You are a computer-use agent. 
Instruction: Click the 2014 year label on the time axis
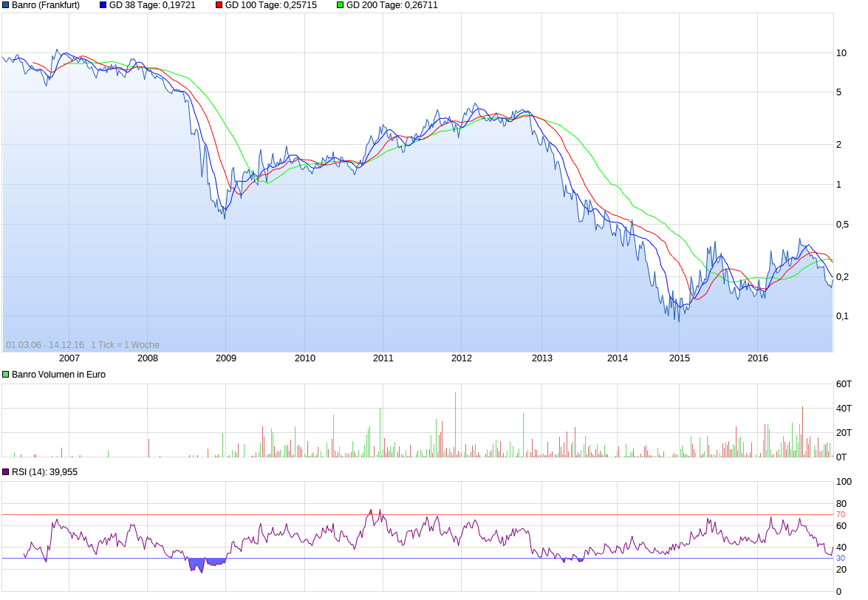[x=618, y=358]
